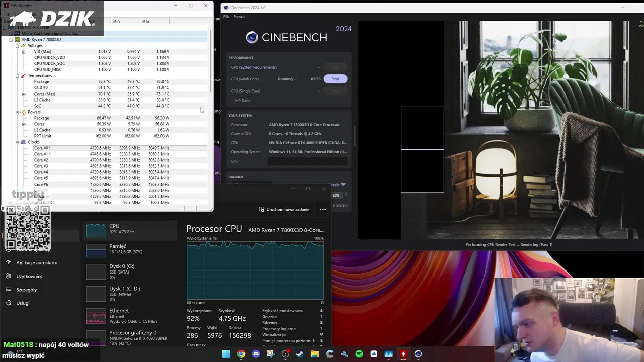The height and width of the screenshot is (362, 644).
Task: Open the Usługi page in Task Manager
Action: coord(23,303)
